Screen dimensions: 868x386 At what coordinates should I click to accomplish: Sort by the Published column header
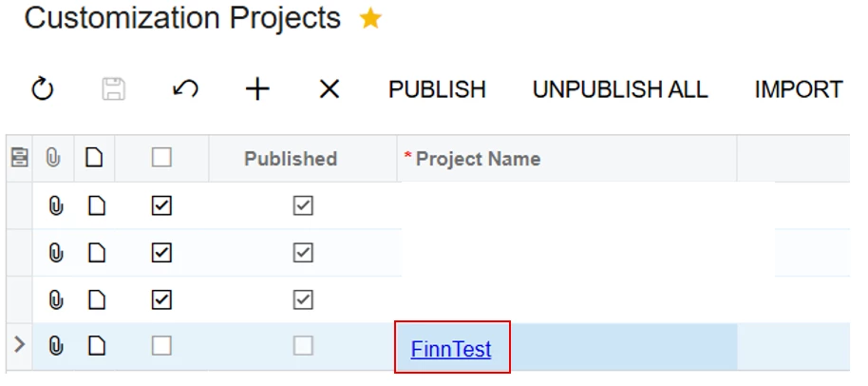[x=291, y=159]
